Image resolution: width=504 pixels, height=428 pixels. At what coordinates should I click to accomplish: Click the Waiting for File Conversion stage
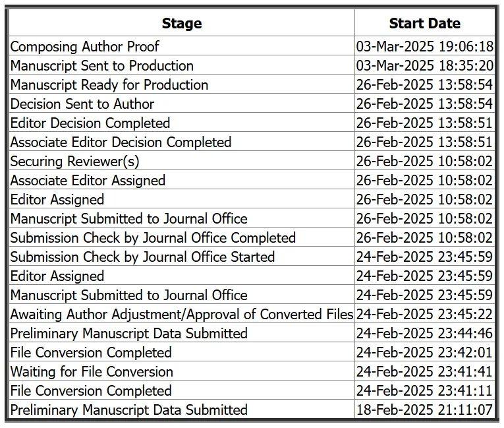tap(92, 371)
